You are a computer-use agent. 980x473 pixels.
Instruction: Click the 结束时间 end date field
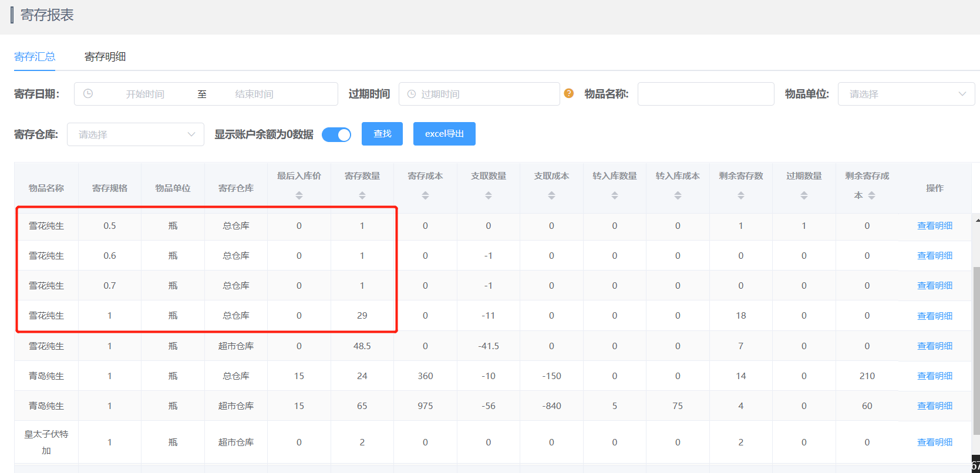pos(254,94)
